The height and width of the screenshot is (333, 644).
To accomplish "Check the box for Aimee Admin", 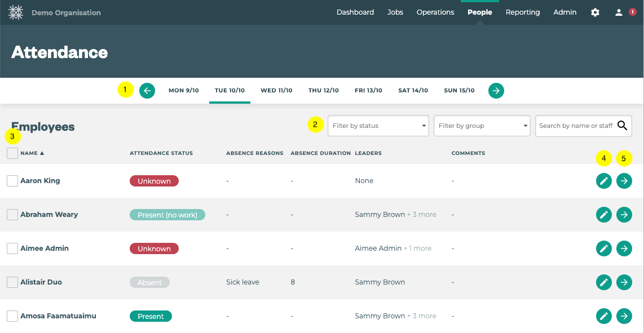I will 12,248.
